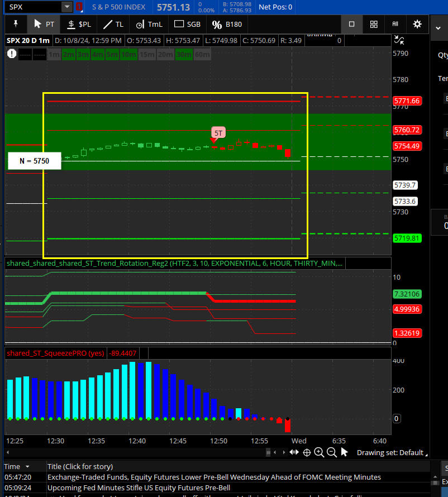Switch to four-grid chart layout
Screen dimensions: 448x497
pos(374,24)
